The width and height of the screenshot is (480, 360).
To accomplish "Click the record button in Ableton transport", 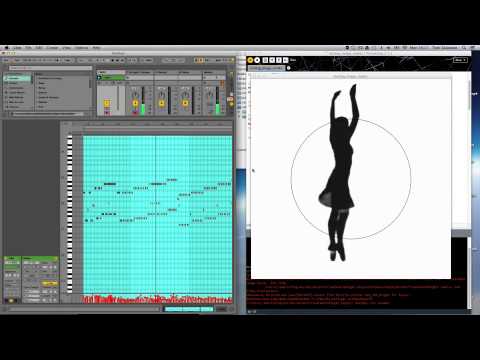I will tap(123, 60).
